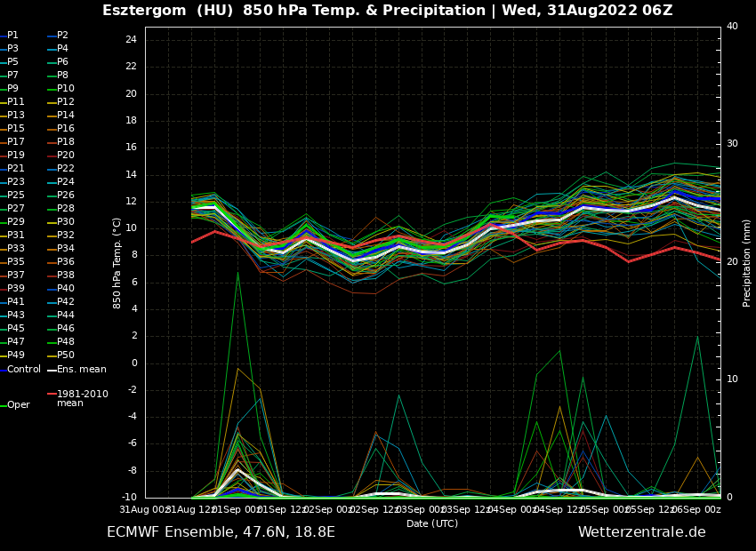Click the 31Aug 00z date tick label
Image resolution: width=756 pixels, height=551 pixels.
(144, 509)
